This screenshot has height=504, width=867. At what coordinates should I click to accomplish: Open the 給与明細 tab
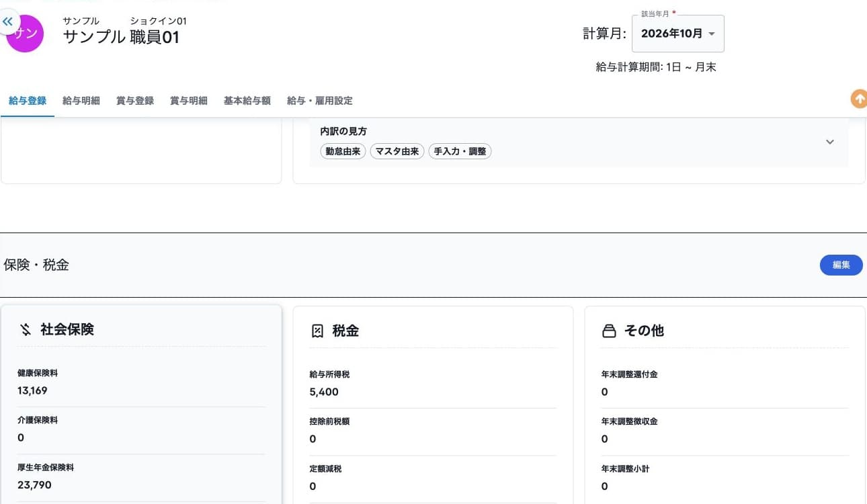(81, 101)
